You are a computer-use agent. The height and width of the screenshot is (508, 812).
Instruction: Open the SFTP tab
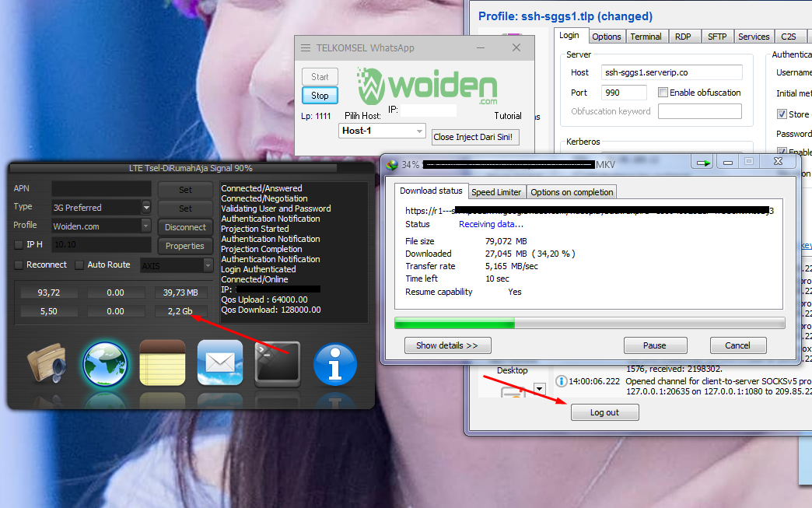click(717, 37)
